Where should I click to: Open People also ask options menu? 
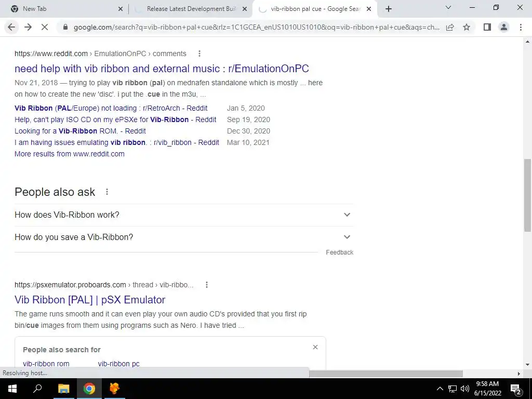107,192
